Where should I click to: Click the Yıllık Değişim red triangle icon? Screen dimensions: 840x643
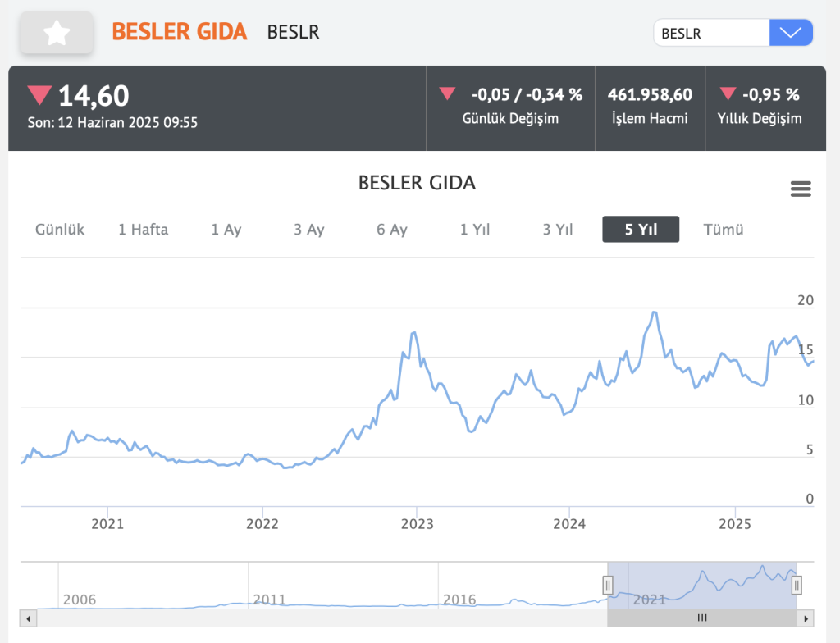tap(728, 93)
